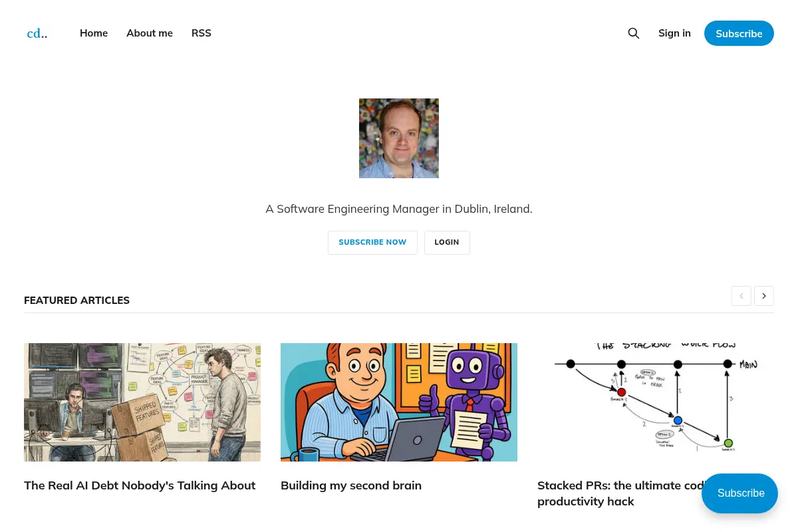Image resolution: width=798 pixels, height=532 pixels.
Task: Go to previous featured articles using left chevron
Action: tap(741, 296)
